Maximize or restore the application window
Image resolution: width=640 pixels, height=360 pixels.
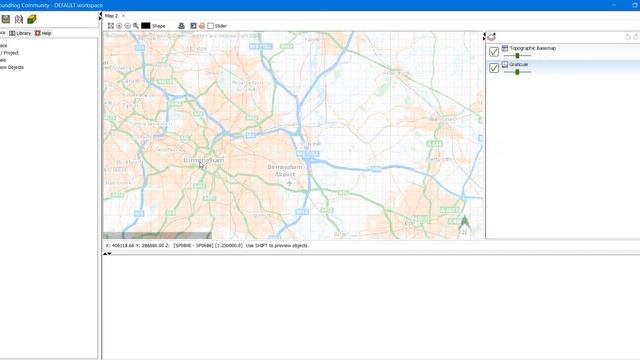(635, 5)
